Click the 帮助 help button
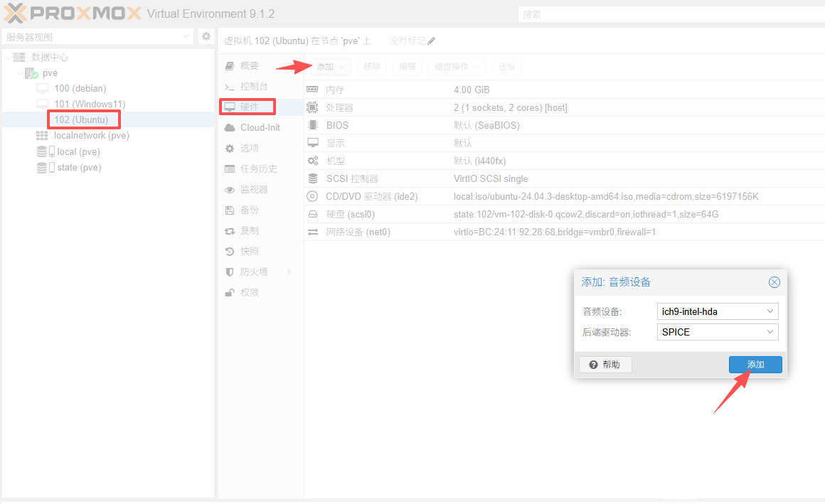The image size is (825, 504). point(605,365)
